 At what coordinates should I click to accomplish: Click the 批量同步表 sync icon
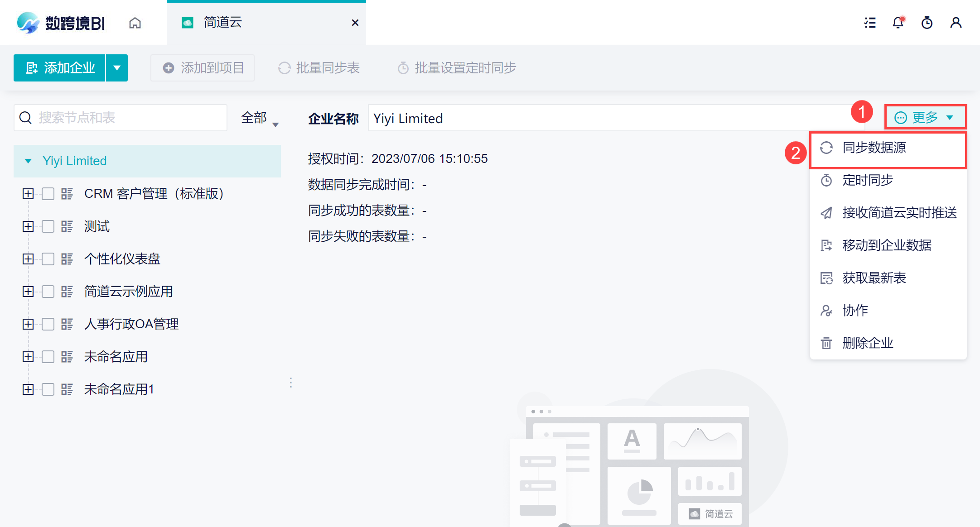pyautogui.click(x=284, y=68)
